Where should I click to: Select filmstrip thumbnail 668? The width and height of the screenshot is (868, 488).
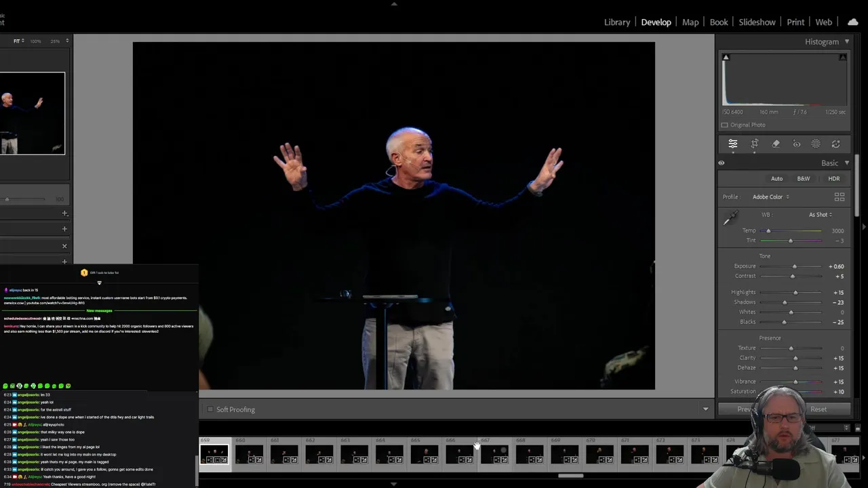click(530, 454)
